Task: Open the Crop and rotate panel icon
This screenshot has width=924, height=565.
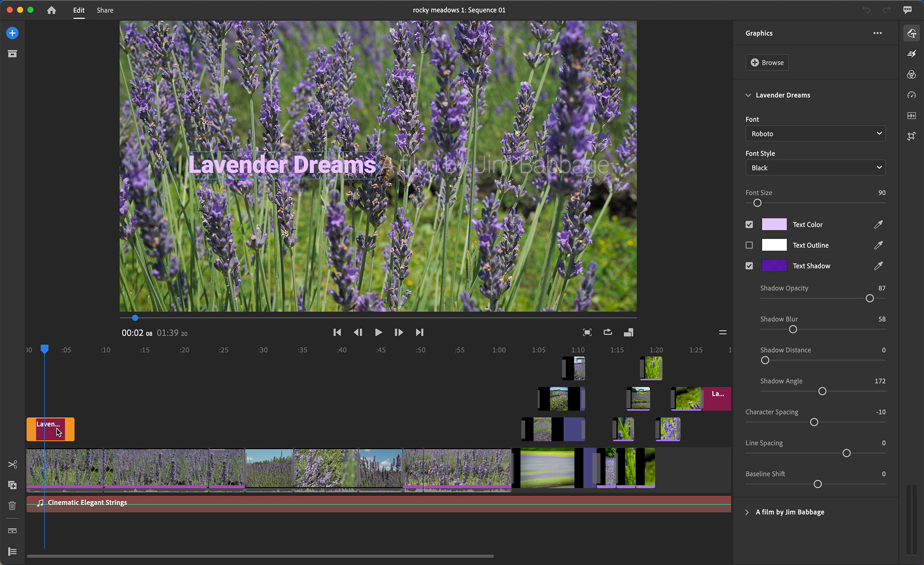Action: point(911,136)
